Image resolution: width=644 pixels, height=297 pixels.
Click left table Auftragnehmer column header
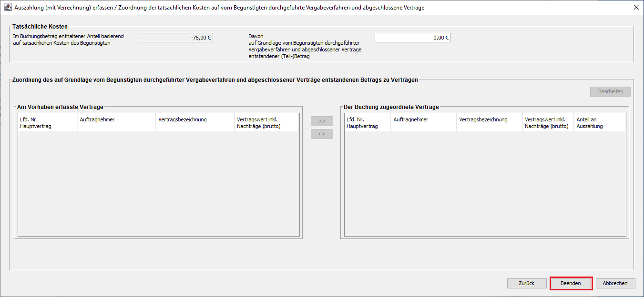click(x=116, y=123)
